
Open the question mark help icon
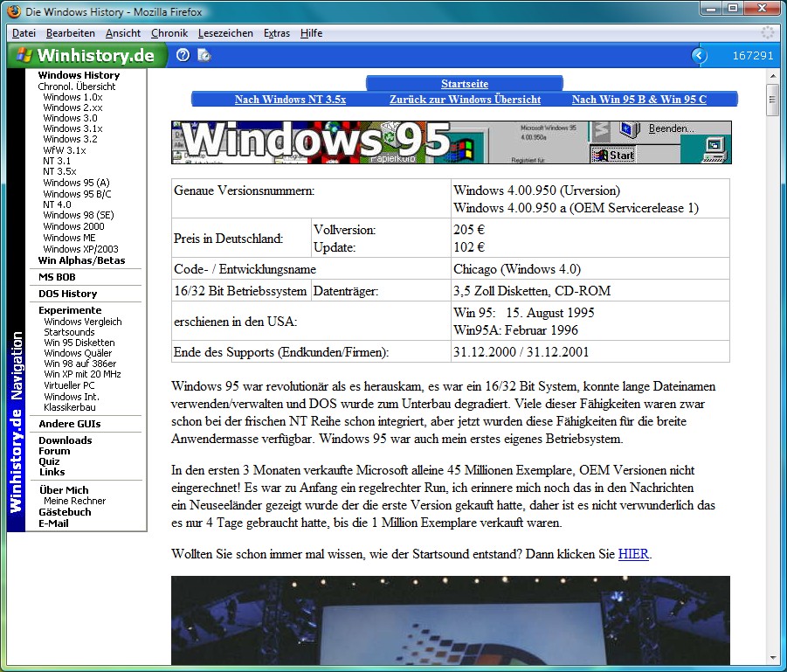click(x=183, y=55)
